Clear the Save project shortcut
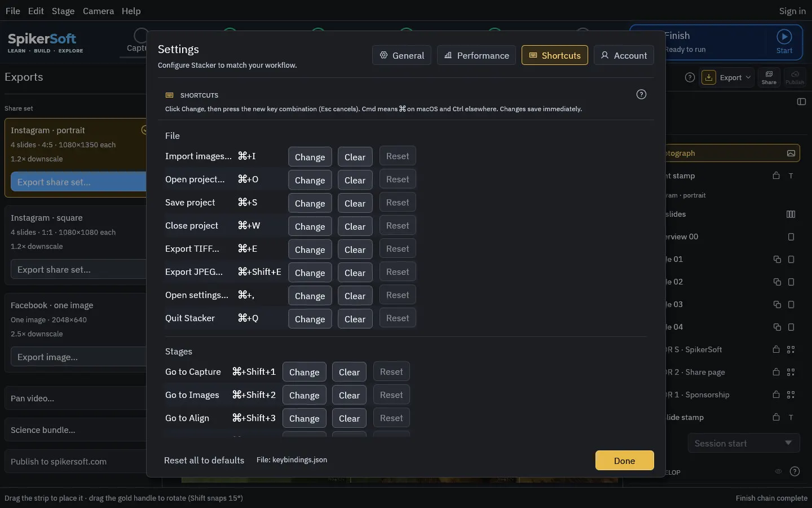Image resolution: width=812 pixels, height=508 pixels. tap(355, 203)
